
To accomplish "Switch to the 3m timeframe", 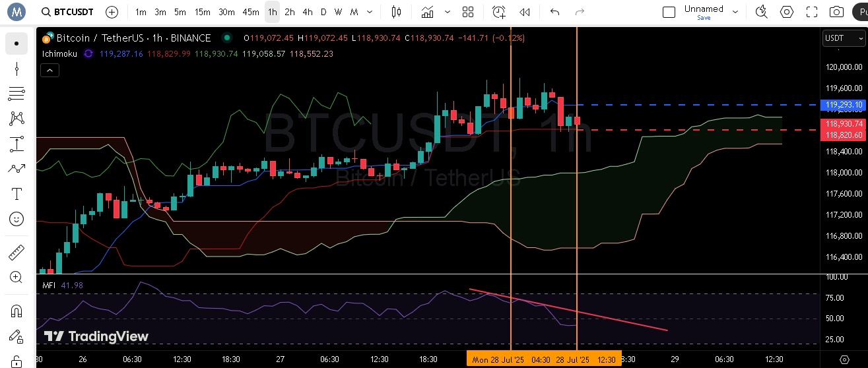I will (160, 12).
